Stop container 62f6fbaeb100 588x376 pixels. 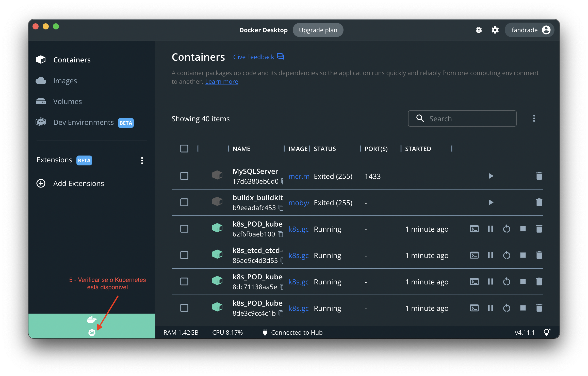coord(523,229)
